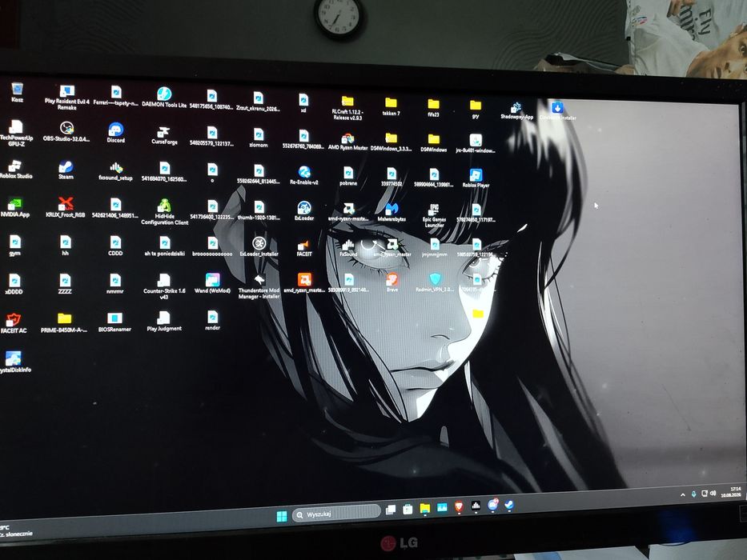Screen dimensions: 747x560
Task: Select the file ah te poniedzialki
Action: point(164,246)
